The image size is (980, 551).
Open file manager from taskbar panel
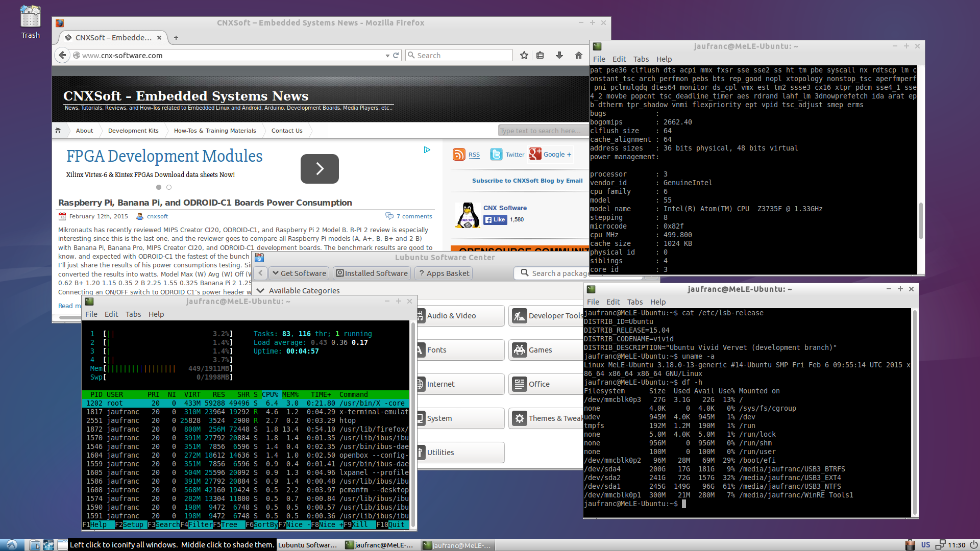35,545
